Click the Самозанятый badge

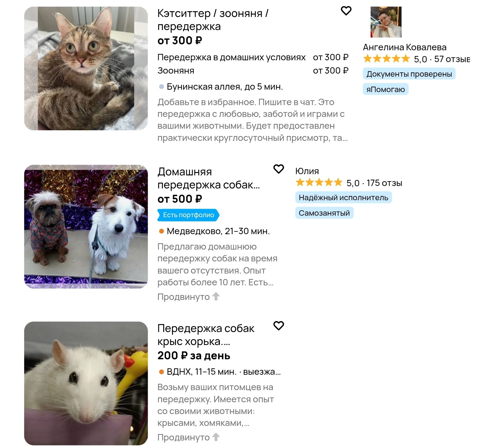click(x=324, y=213)
